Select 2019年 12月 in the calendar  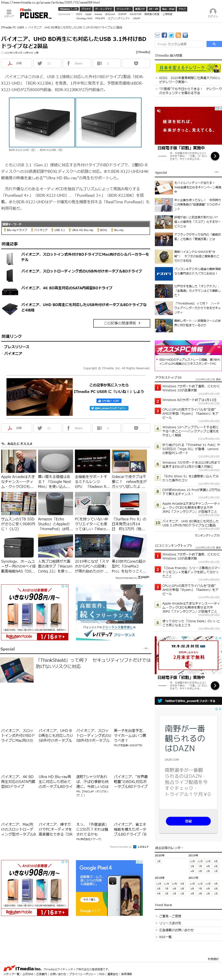tap(192, 861)
